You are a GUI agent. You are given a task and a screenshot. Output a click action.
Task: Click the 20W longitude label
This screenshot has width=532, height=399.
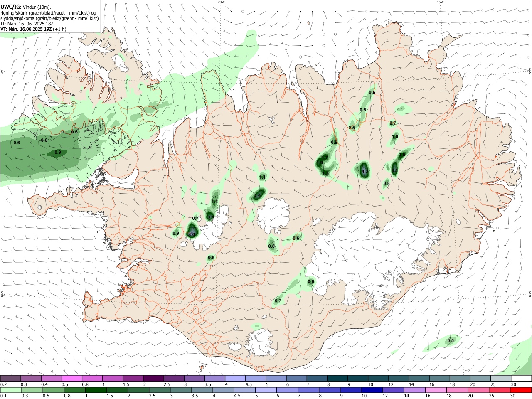click(x=221, y=2)
